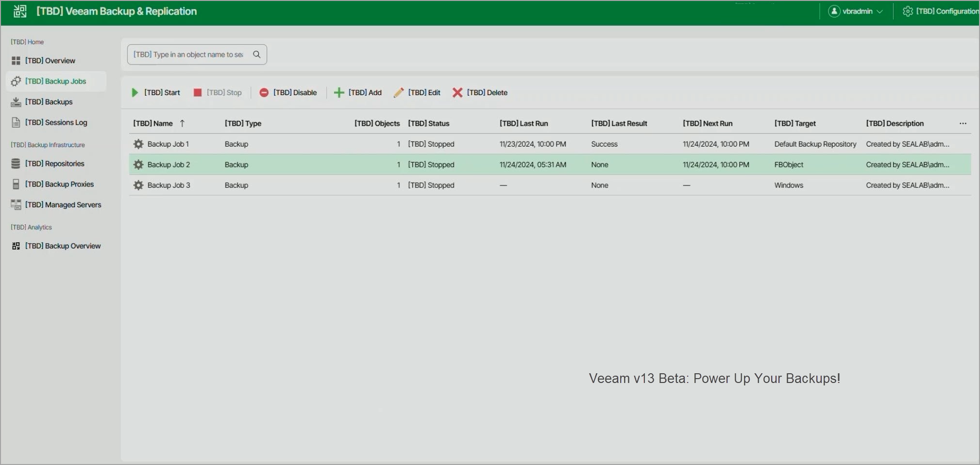The height and width of the screenshot is (465, 980).
Task: Click the Success result of Backup Job 1
Action: [x=604, y=144]
